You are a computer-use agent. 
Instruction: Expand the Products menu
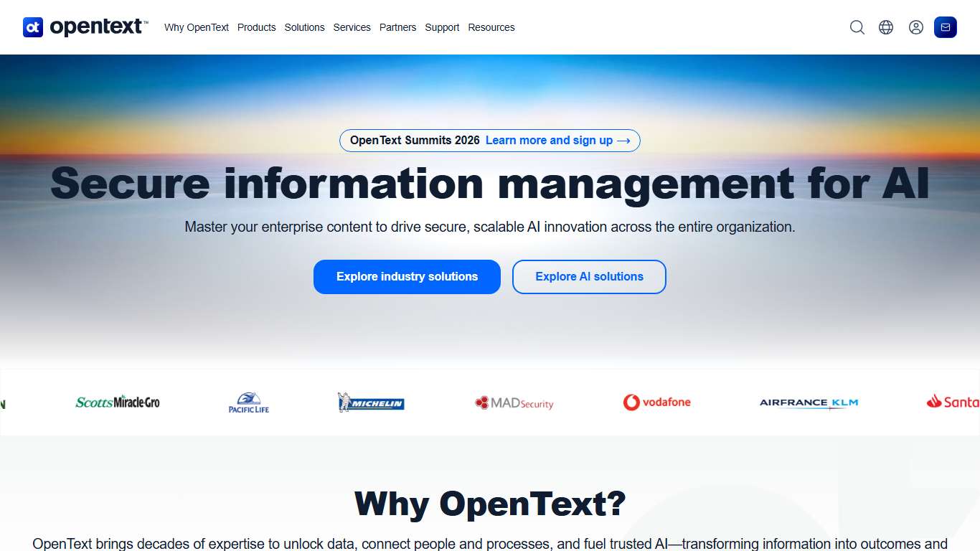(x=256, y=27)
